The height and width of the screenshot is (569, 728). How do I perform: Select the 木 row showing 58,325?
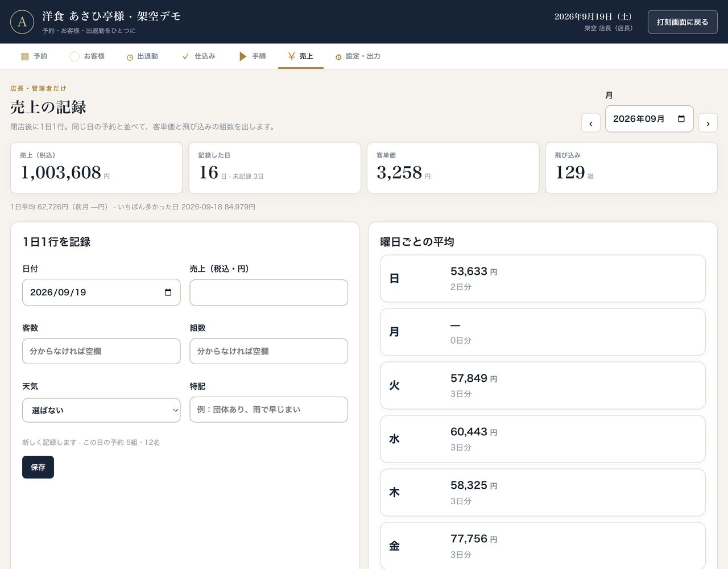tap(543, 493)
